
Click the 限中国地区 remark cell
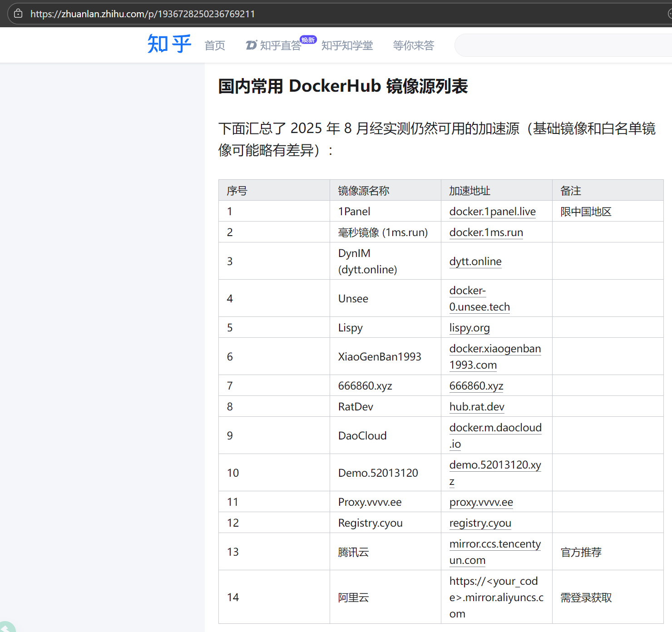coord(608,212)
